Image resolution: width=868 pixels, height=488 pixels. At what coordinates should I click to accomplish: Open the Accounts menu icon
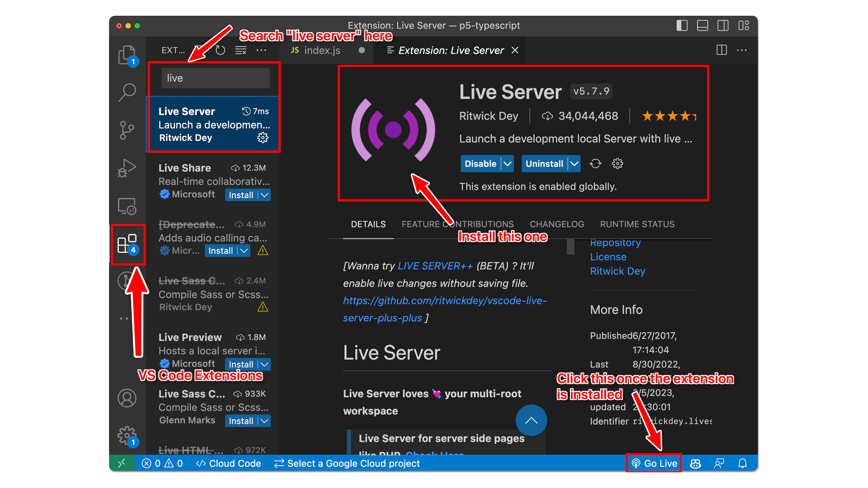click(x=127, y=398)
